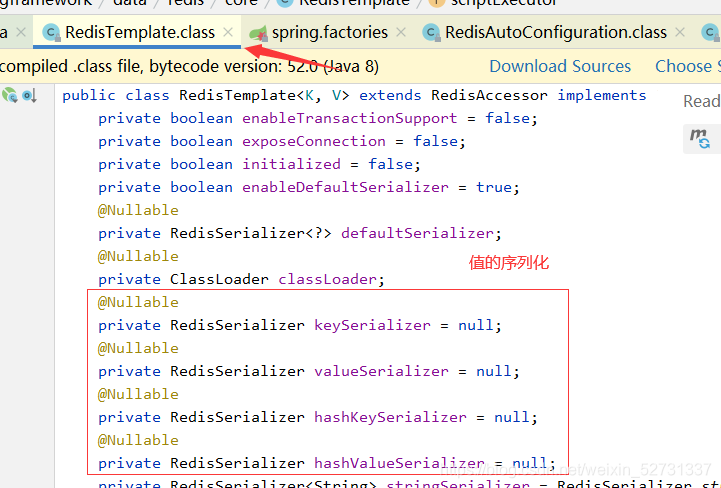Close the spring.factories tab
Screen dimensions: 721x488
(x=401, y=32)
